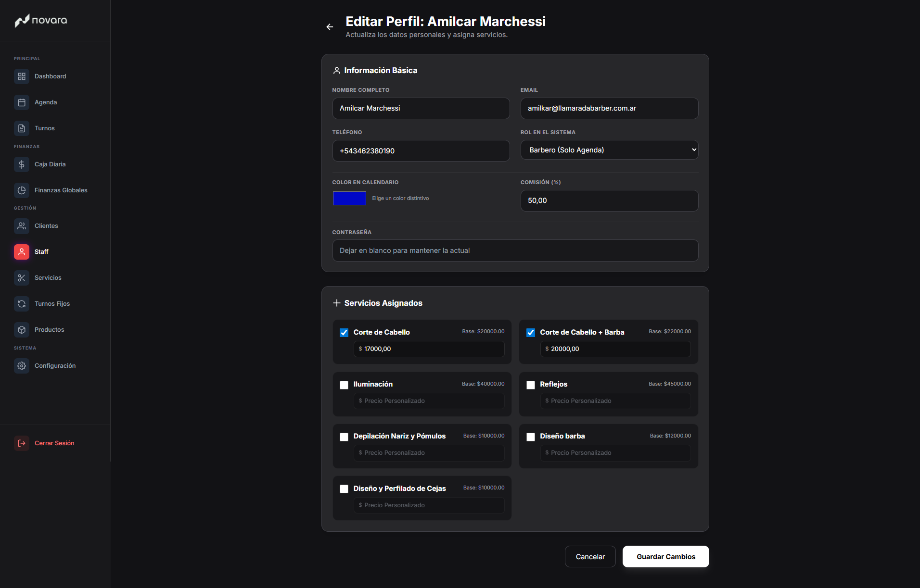Screen dimensions: 920x588
Task: Open Turnos in the sidebar menu
Action: pos(44,128)
